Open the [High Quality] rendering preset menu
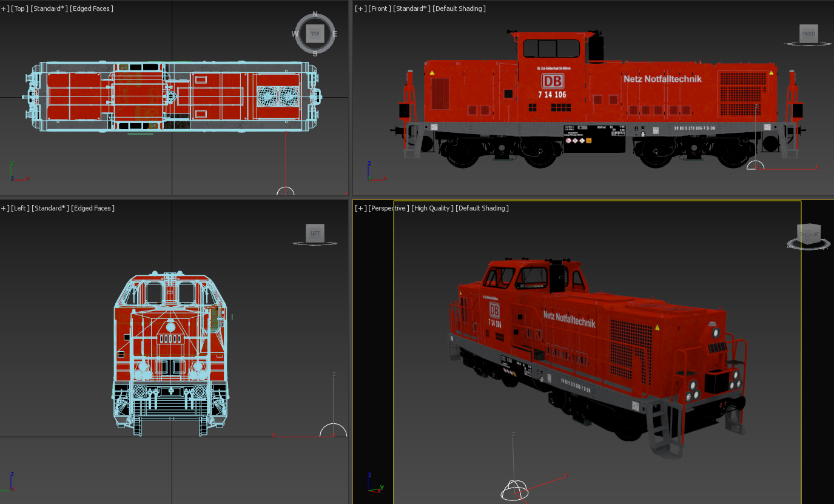 pyautogui.click(x=432, y=208)
